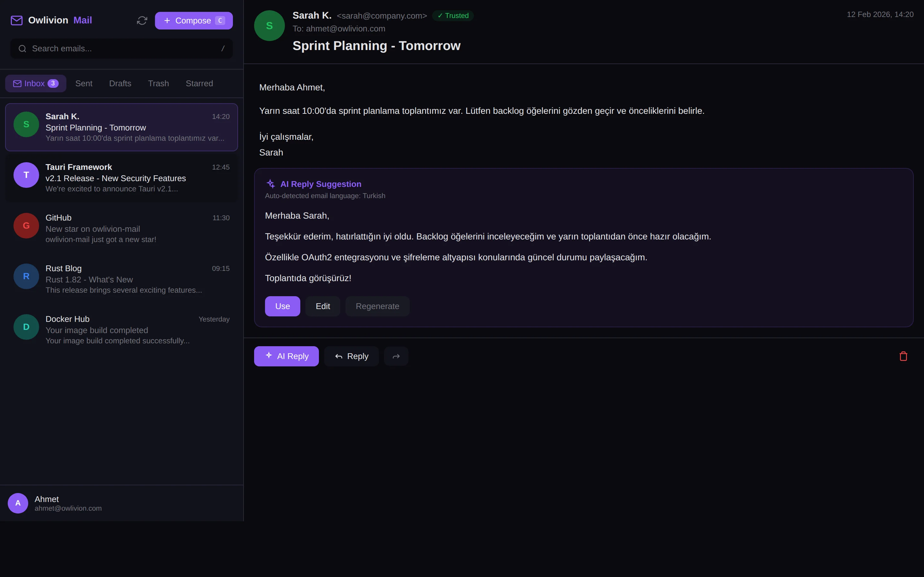This screenshot has height=577, width=924.
Task: Click the Compose button
Action: tap(193, 20)
